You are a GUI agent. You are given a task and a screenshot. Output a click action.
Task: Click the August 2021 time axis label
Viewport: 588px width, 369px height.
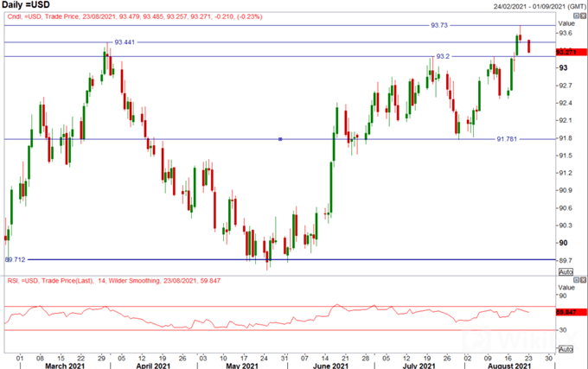(x=514, y=364)
